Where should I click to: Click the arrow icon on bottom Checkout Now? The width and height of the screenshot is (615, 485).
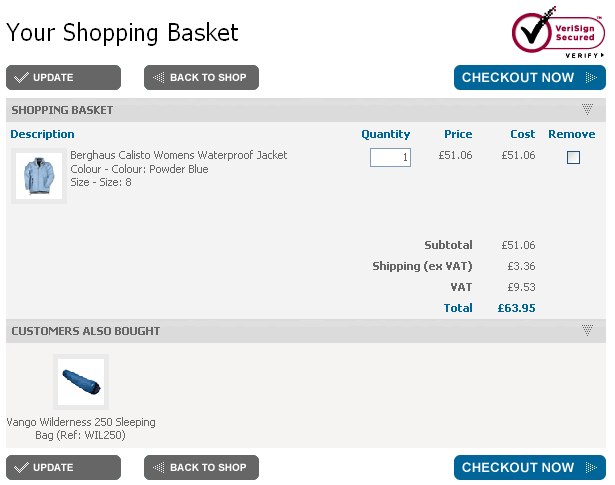pyautogui.click(x=591, y=467)
